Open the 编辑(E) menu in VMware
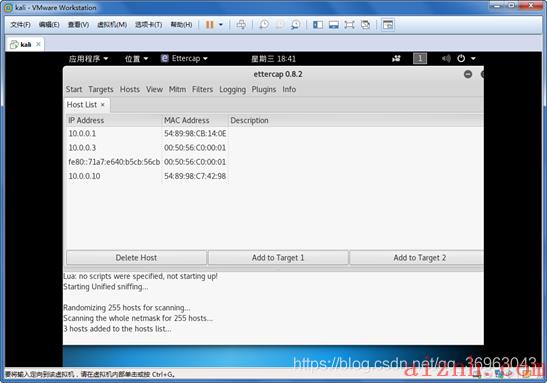The height and width of the screenshot is (383, 547). [49, 25]
